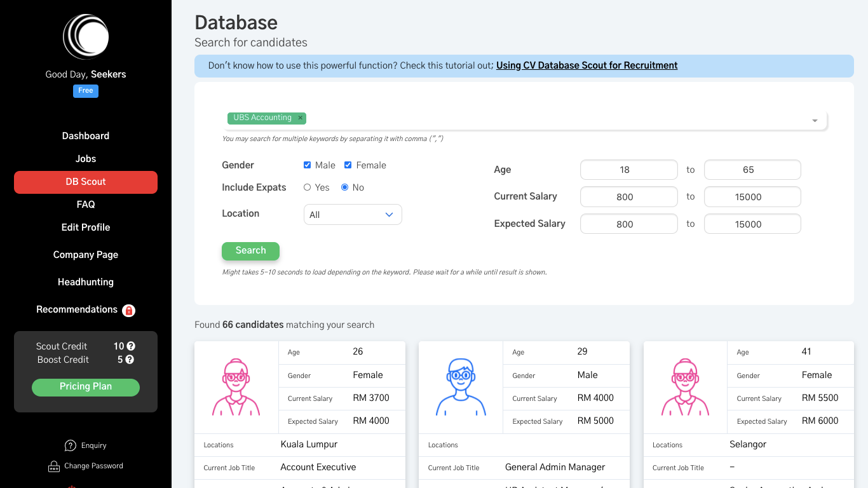The width and height of the screenshot is (868, 488).
Task: Click the company logo avatar
Action: tap(86, 37)
